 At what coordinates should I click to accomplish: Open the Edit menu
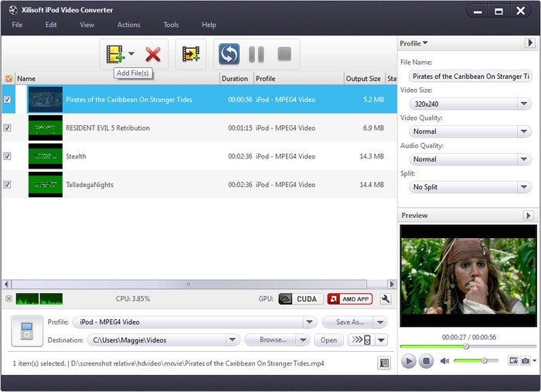[x=51, y=25]
